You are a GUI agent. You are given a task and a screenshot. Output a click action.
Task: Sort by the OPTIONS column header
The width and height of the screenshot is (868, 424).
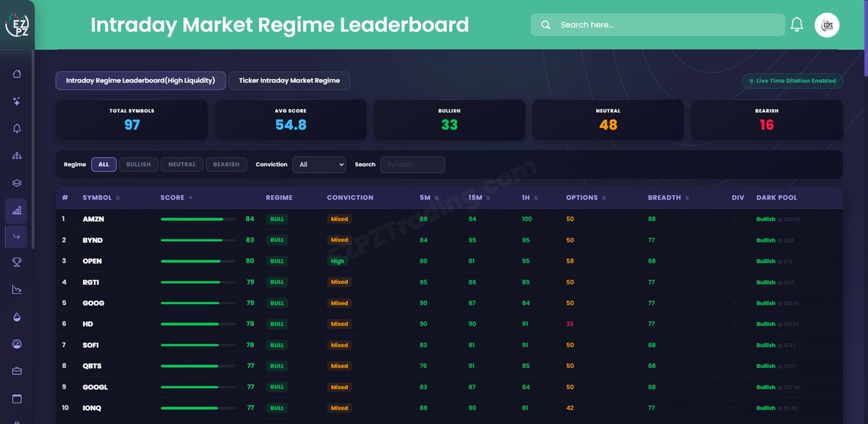pyautogui.click(x=586, y=198)
